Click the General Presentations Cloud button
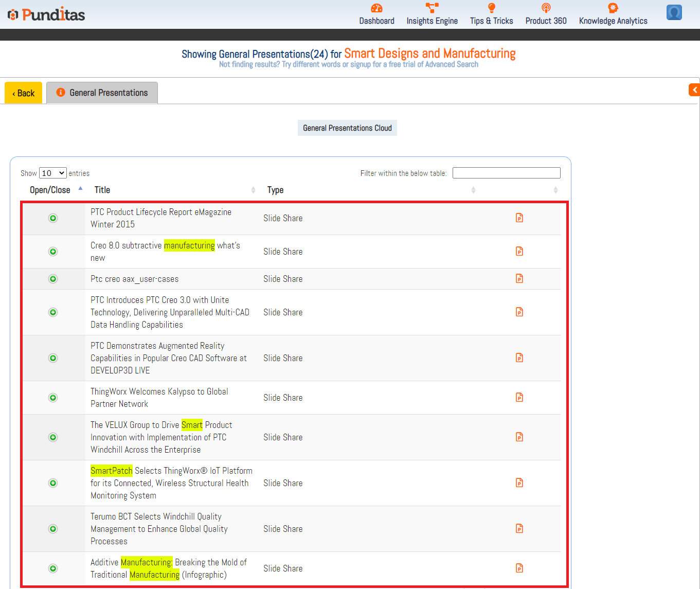Screen dimensions: 700x589 (347, 128)
